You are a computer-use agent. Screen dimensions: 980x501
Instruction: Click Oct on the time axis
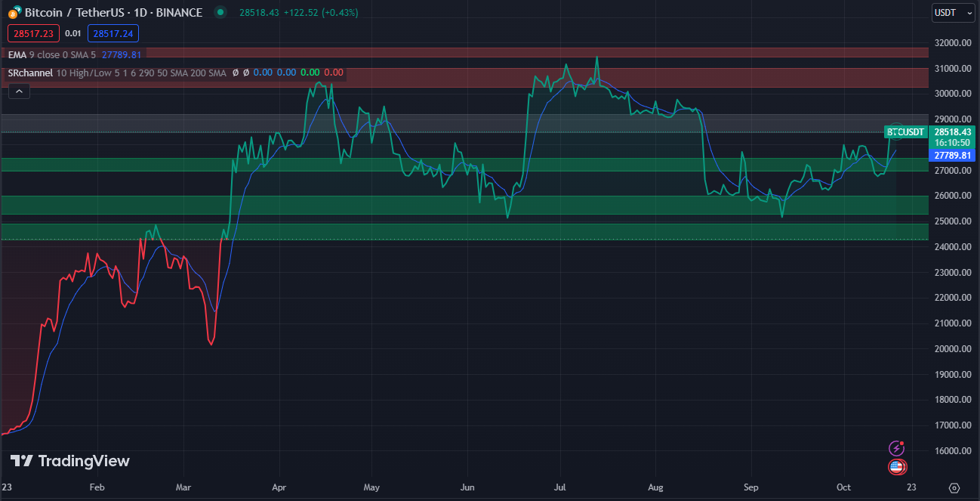pos(843,487)
